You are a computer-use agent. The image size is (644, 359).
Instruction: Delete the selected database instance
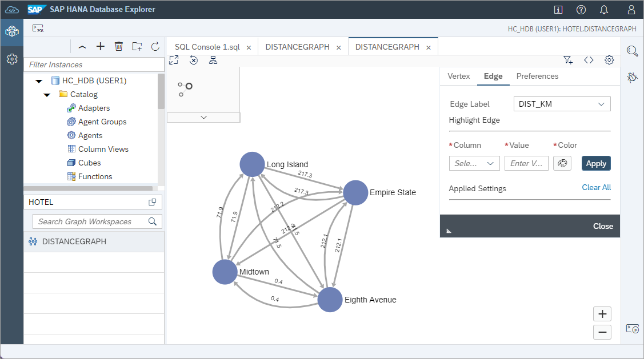pos(119,46)
